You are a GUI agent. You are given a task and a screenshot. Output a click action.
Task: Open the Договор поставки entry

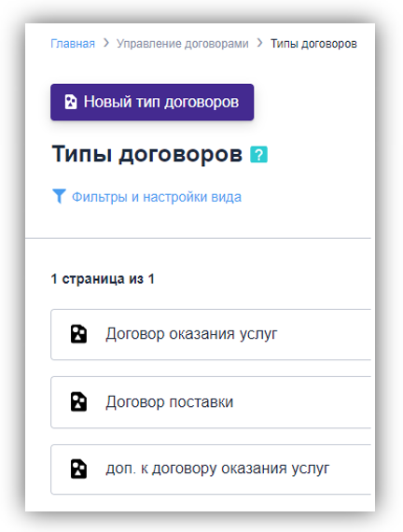(169, 402)
